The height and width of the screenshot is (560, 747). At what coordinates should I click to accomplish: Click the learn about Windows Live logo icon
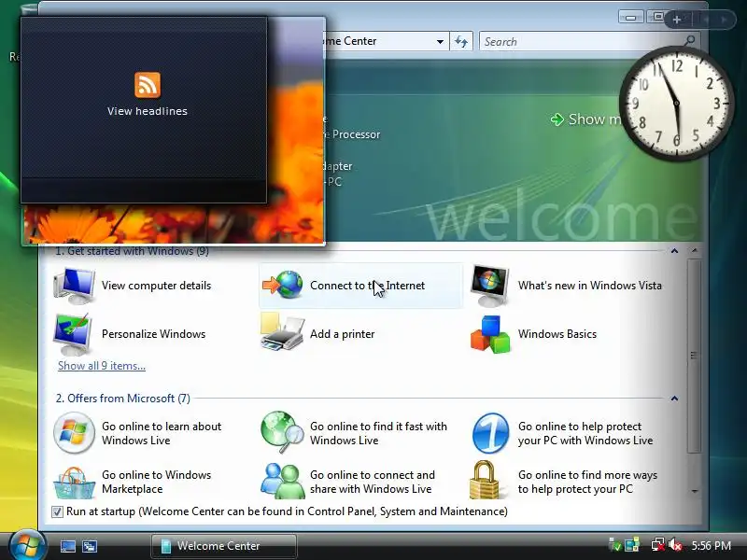(x=74, y=433)
